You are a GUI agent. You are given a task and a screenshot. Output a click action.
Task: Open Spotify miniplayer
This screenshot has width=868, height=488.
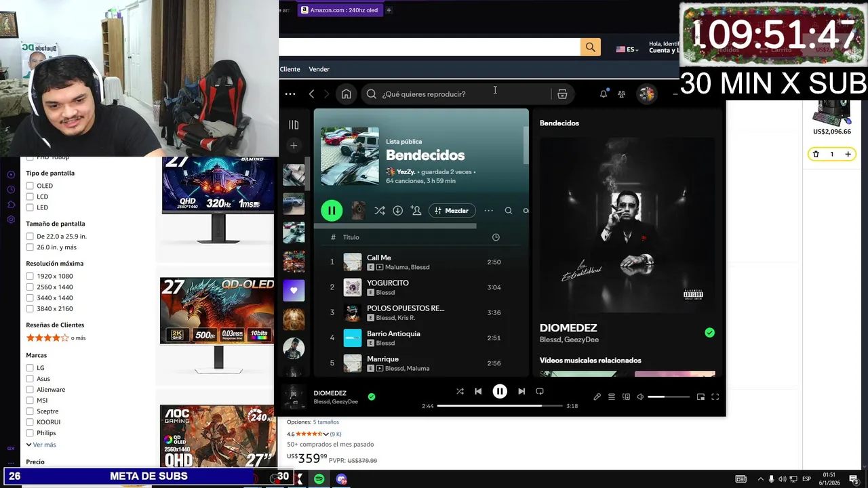pyautogui.click(x=701, y=397)
